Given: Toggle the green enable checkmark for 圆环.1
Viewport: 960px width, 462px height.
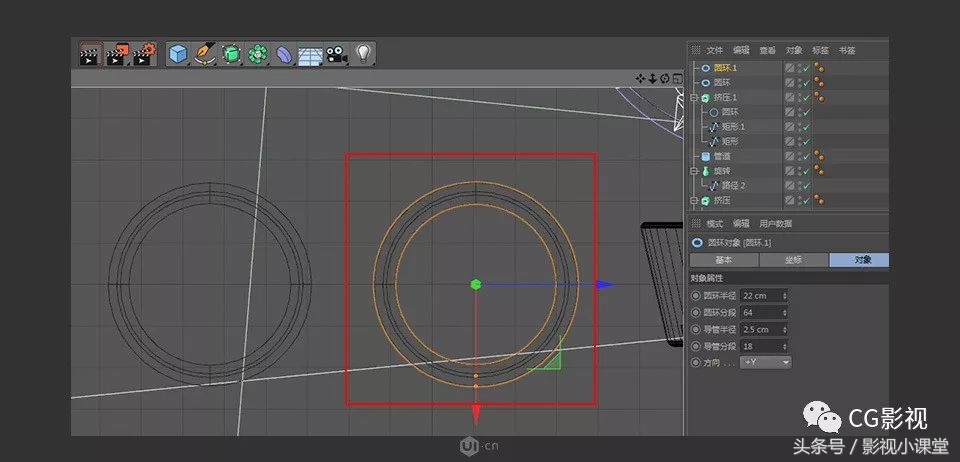Looking at the screenshot, I should pyautogui.click(x=806, y=68).
